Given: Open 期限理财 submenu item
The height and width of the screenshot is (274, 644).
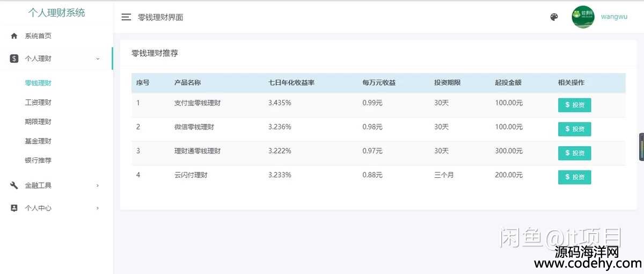Looking at the screenshot, I should [x=38, y=122].
